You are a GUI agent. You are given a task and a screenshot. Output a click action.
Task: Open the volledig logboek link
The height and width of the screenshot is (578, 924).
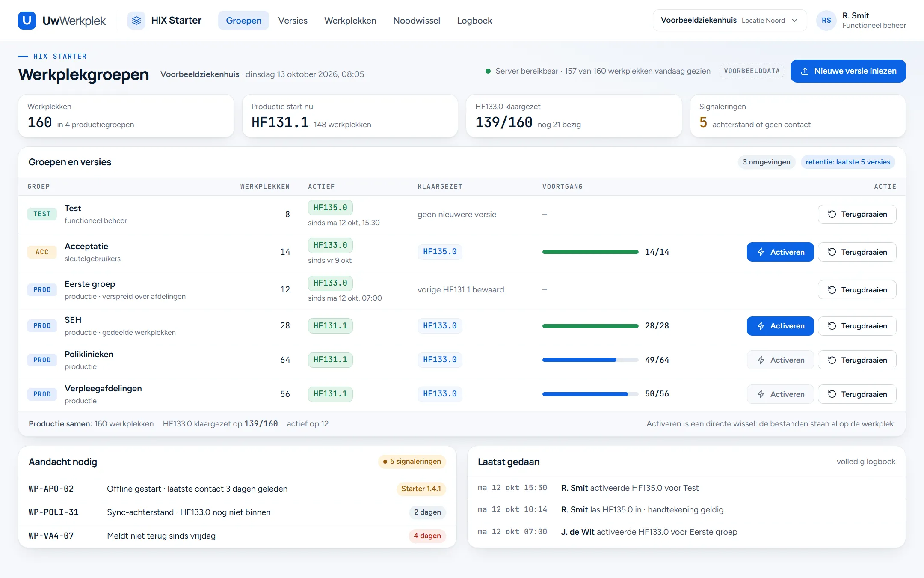click(865, 462)
